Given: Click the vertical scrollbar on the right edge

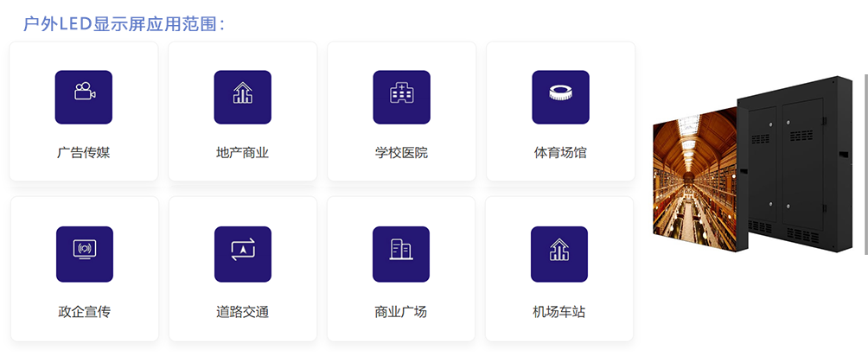Looking at the screenshot, I should pos(865,164).
